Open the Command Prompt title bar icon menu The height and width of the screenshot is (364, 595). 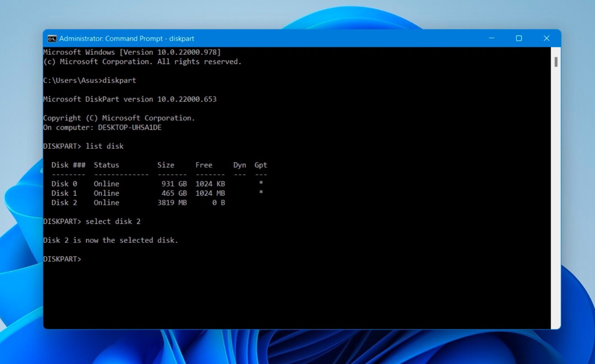pyautogui.click(x=52, y=39)
